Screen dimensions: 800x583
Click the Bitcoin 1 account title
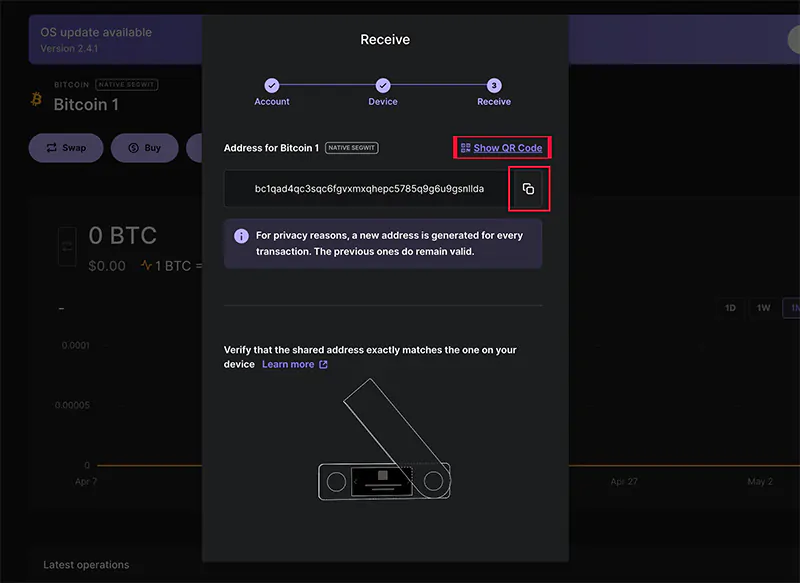[x=86, y=105]
